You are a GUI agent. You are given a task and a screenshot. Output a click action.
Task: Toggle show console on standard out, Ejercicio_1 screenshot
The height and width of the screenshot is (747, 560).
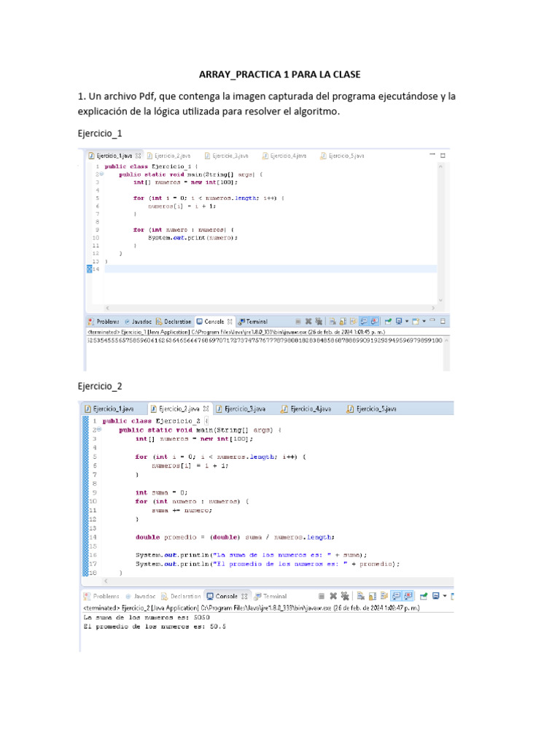click(x=365, y=322)
